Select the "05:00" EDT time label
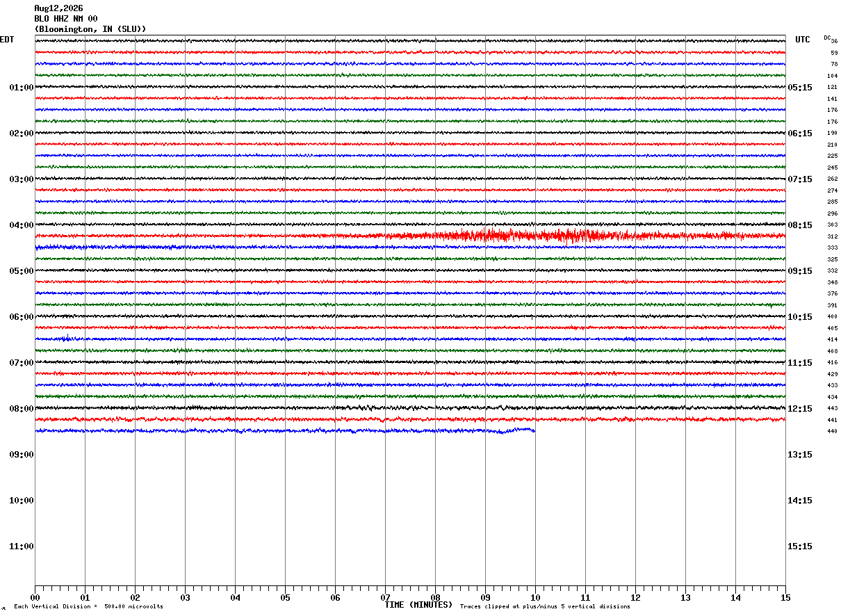 (x=22, y=271)
